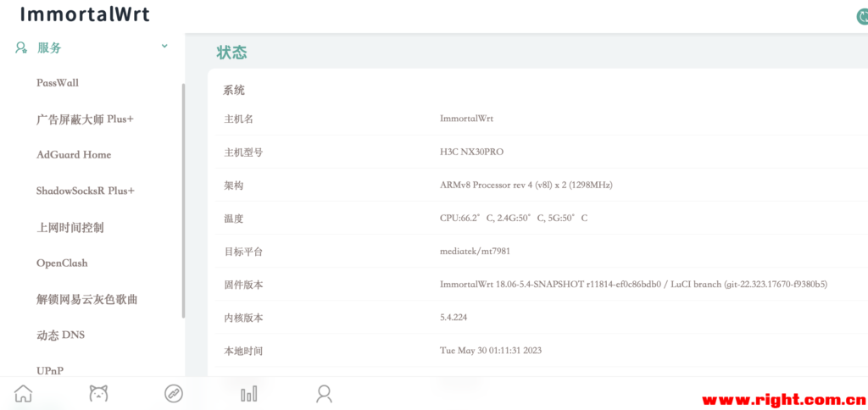Open 动态 DNS page
Screen dimensions: 868x410
click(60, 335)
